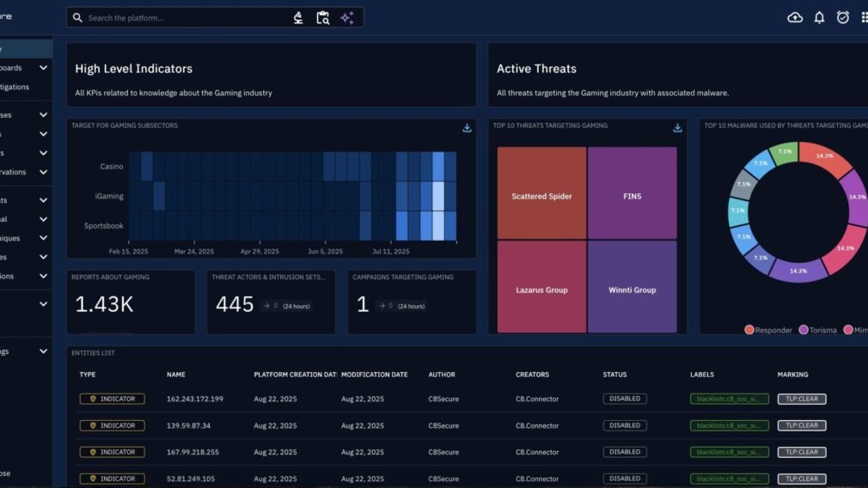Sort entities by the NAME column header

pos(176,375)
